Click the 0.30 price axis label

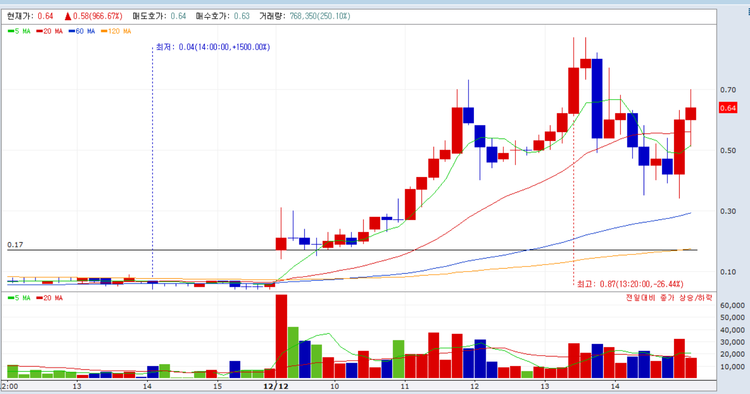click(x=728, y=211)
